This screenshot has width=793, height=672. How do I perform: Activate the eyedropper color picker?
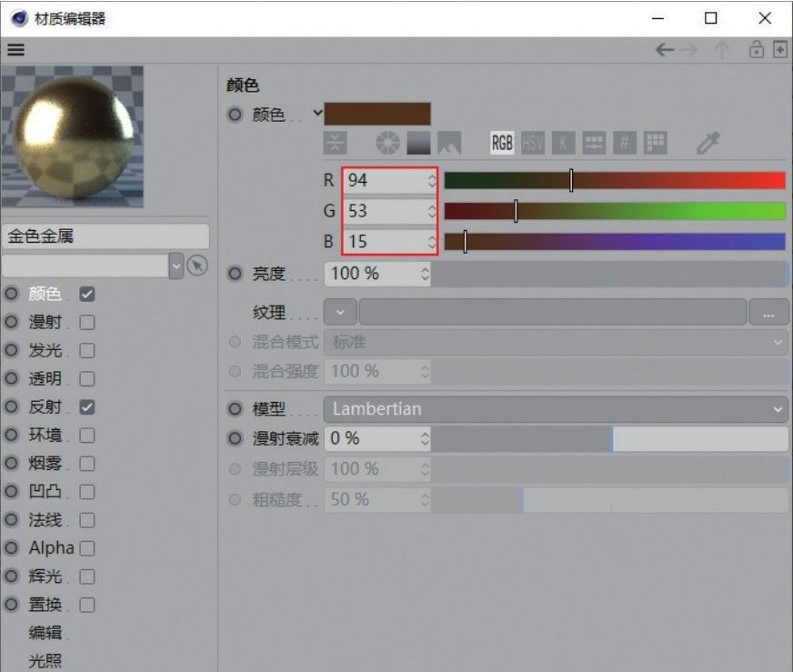tap(708, 143)
